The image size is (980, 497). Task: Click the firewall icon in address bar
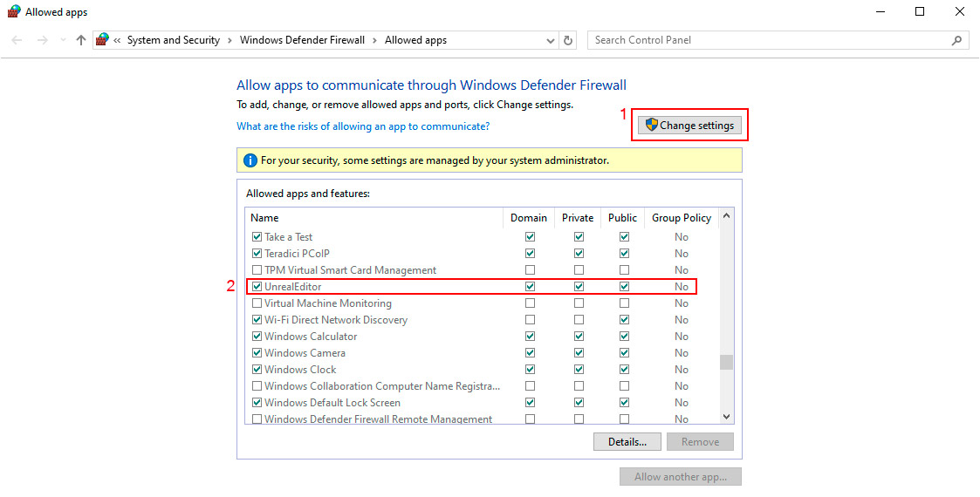point(103,40)
